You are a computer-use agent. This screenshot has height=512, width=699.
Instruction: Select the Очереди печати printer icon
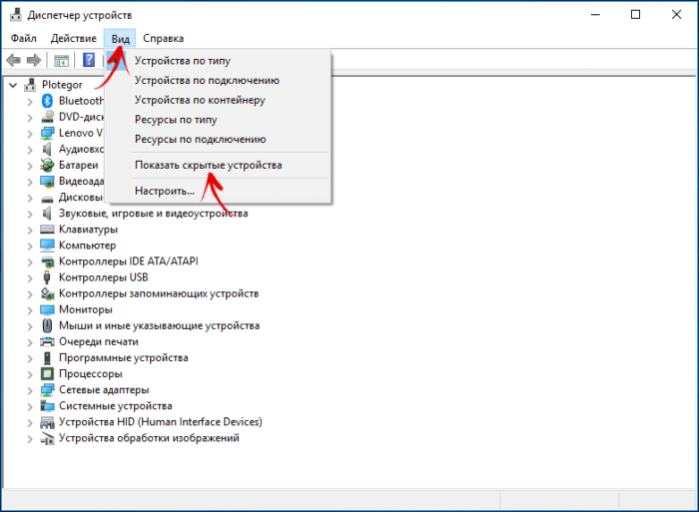pyautogui.click(x=47, y=342)
